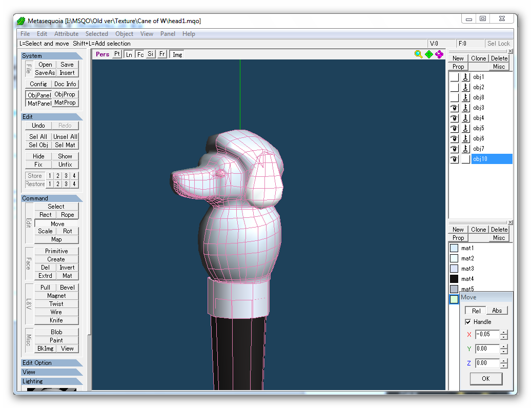
Task: Open the Panel menu
Action: click(x=168, y=34)
